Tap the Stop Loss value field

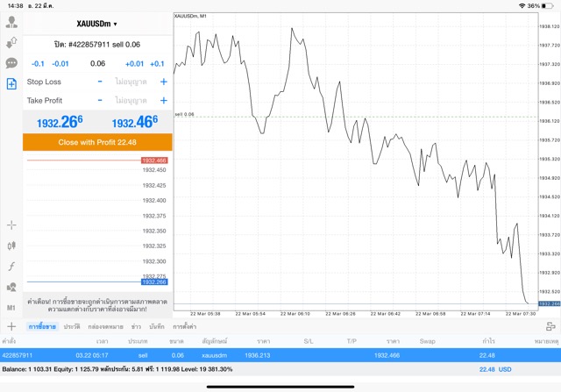click(x=131, y=82)
